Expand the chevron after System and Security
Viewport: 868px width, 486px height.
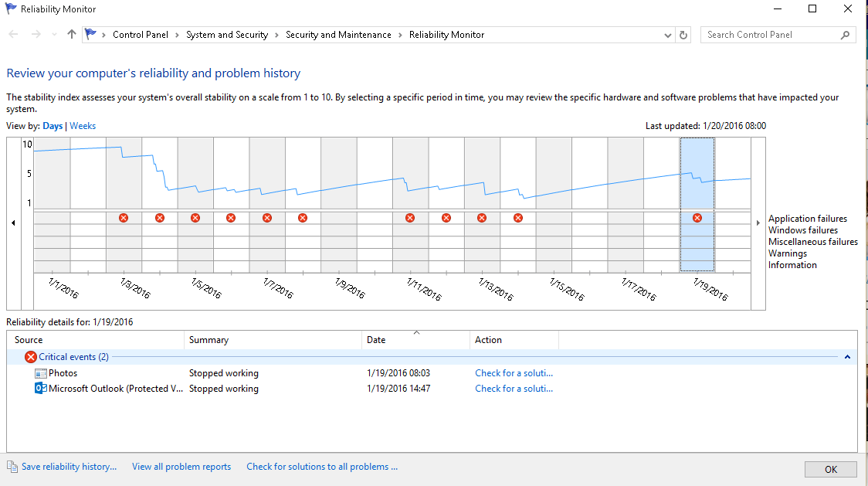point(276,35)
